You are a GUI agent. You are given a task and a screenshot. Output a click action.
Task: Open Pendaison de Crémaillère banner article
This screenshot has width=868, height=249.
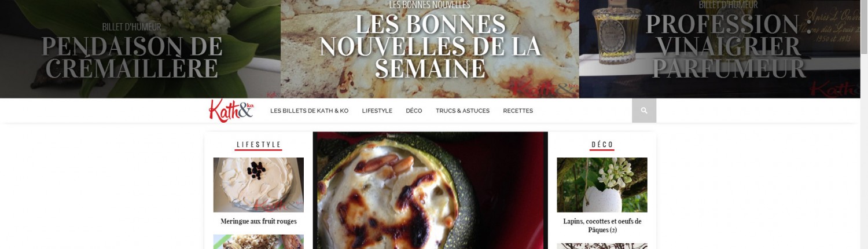click(x=132, y=57)
